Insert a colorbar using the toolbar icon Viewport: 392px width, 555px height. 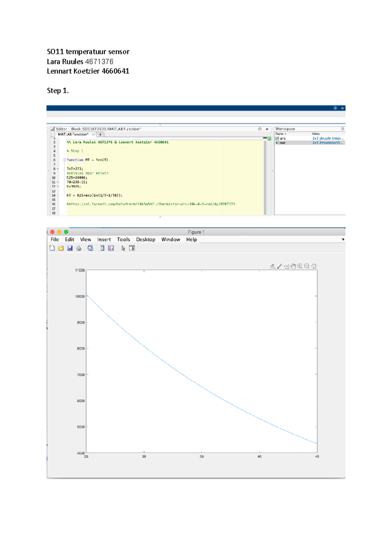click(102, 248)
